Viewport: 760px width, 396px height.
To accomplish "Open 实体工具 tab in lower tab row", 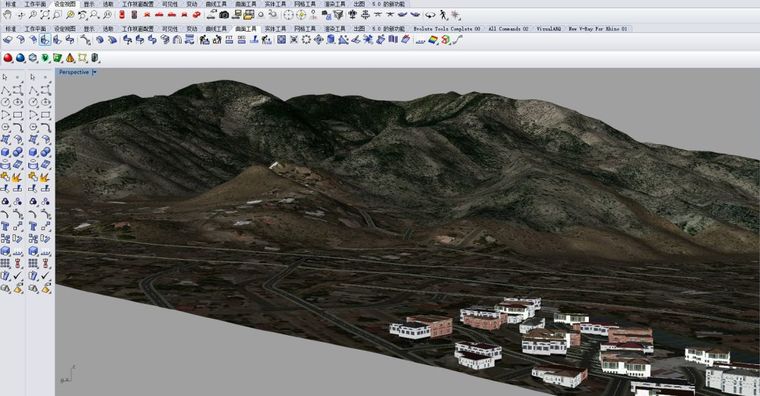I will (x=275, y=29).
